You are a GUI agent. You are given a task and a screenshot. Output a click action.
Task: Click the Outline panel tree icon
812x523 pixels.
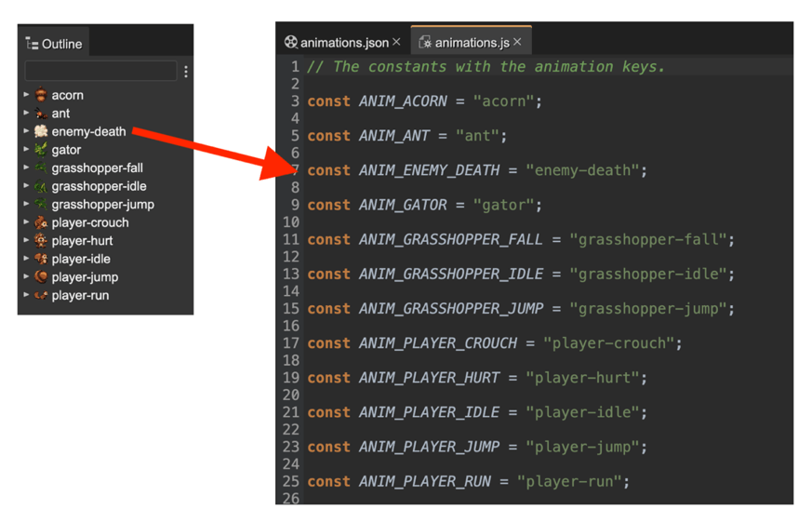click(32, 44)
